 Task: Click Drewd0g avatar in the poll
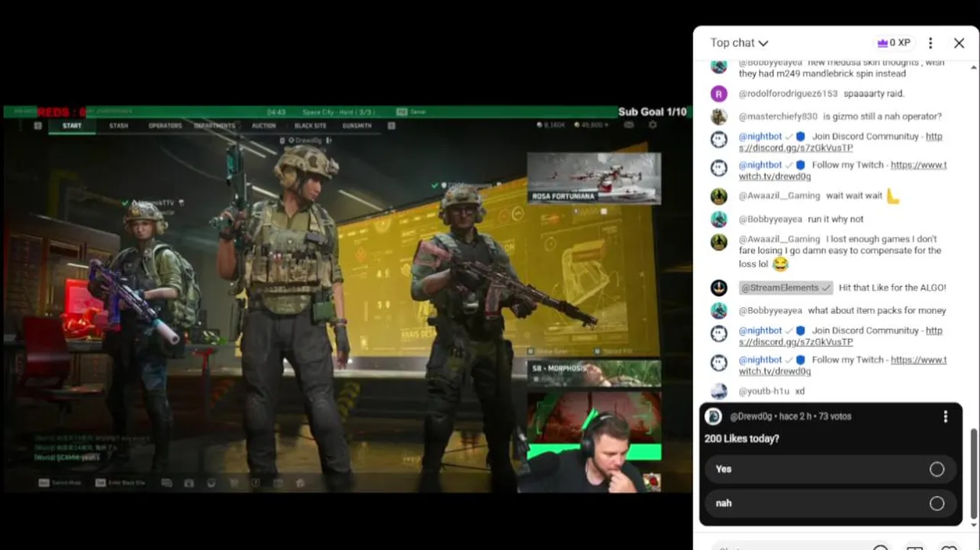(x=714, y=416)
